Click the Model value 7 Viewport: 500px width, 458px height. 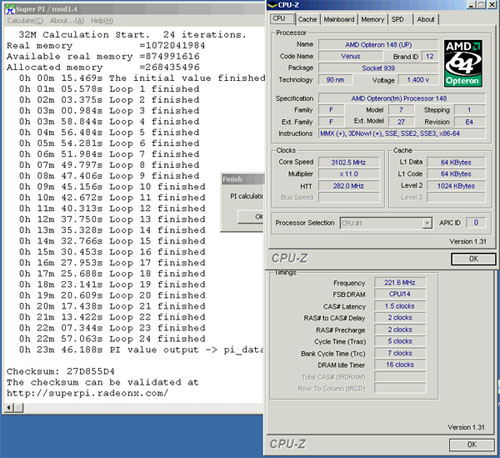point(401,110)
